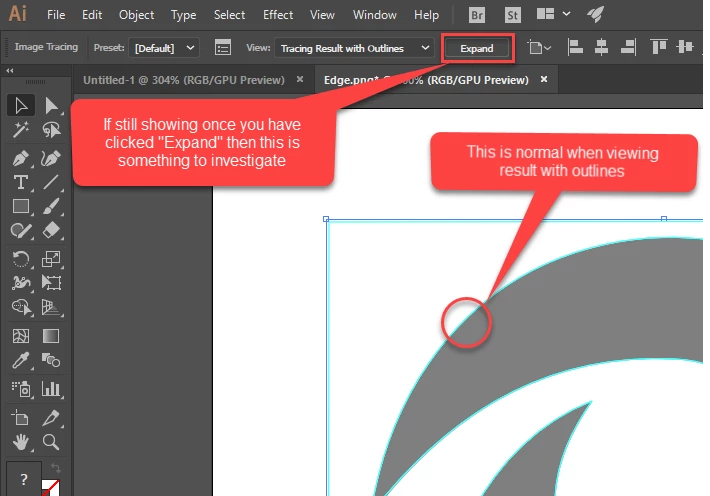Open the View dropdown showing Tracing Result with Outlines
Screen dimensions: 710x496
(x=354, y=48)
